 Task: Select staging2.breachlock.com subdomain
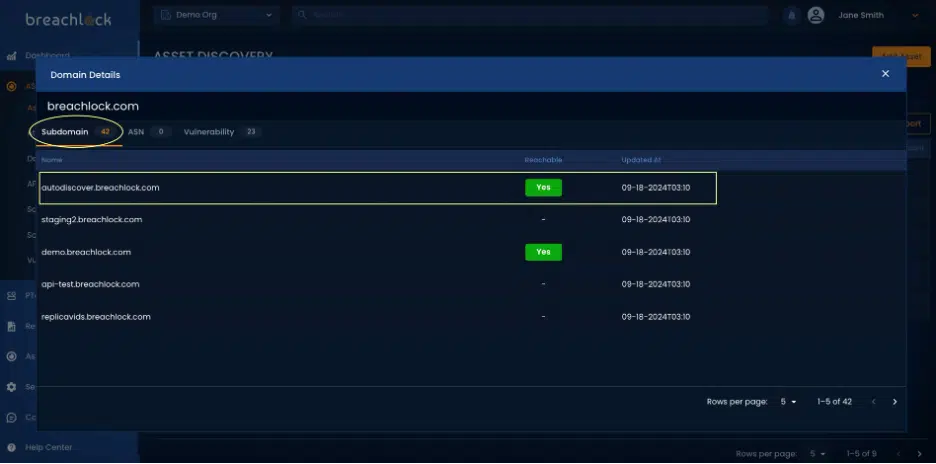(x=91, y=220)
